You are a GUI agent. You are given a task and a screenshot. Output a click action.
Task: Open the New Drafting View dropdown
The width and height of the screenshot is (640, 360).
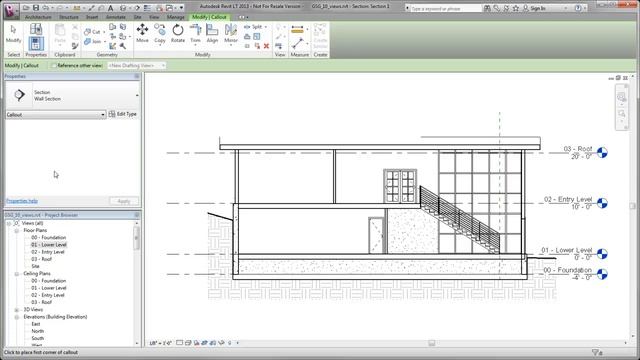[136, 65]
